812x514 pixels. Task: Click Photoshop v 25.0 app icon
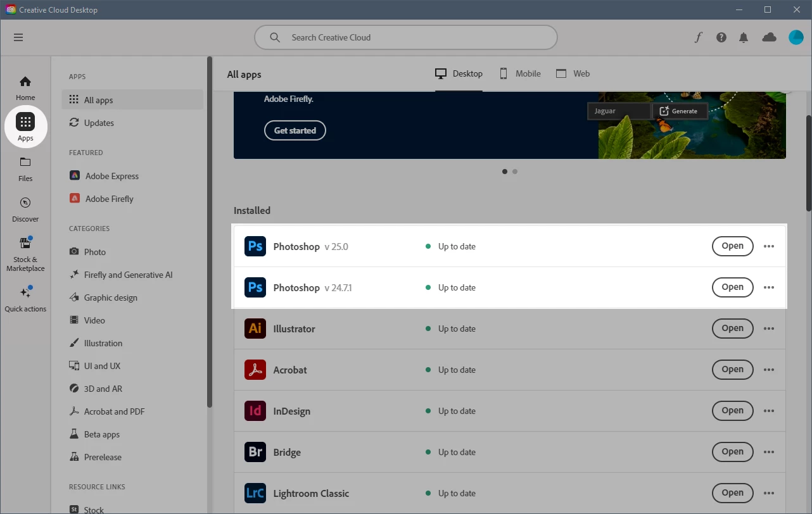pyautogui.click(x=255, y=246)
